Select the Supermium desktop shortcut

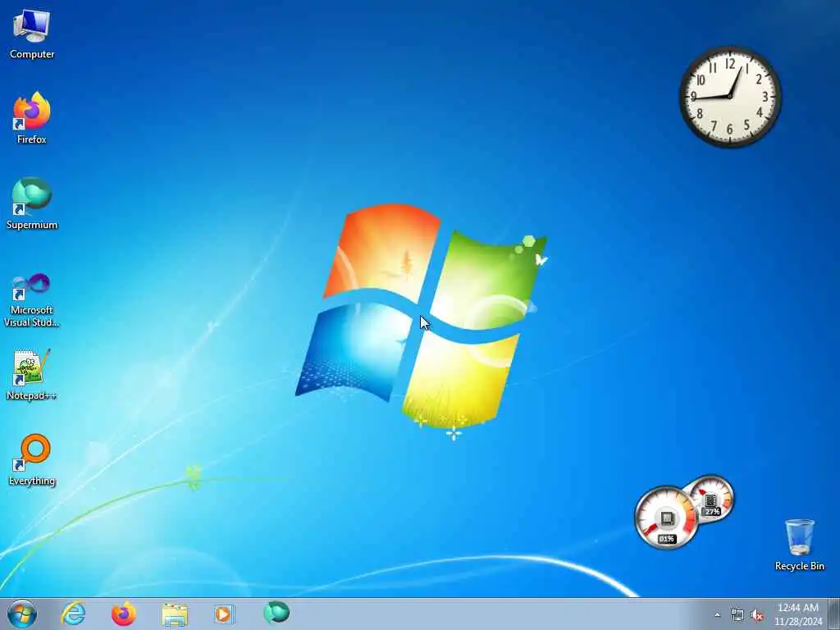point(32,203)
